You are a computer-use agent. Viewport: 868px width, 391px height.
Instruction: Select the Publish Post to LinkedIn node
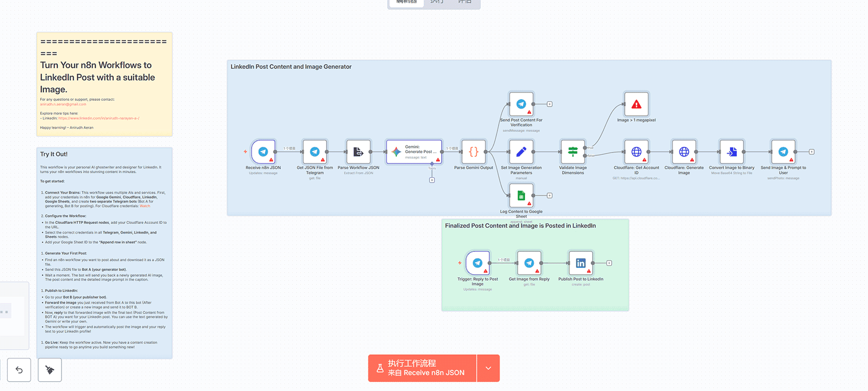coord(580,263)
